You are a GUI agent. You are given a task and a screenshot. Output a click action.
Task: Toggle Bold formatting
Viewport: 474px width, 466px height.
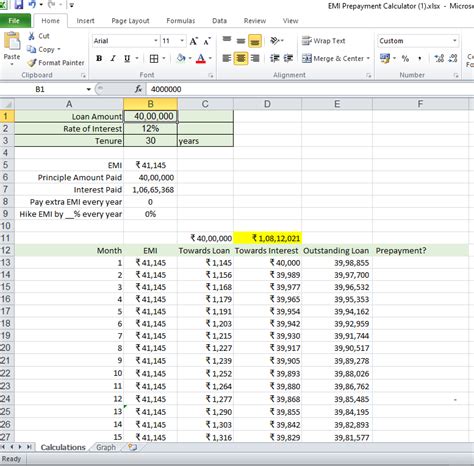(99, 59)
